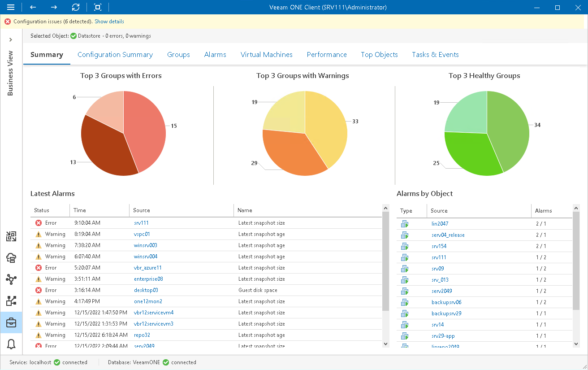The image size is (588, 370).
Task: Click the error icon on vbr_azure11 row
Action: click(x=39, y=268)
